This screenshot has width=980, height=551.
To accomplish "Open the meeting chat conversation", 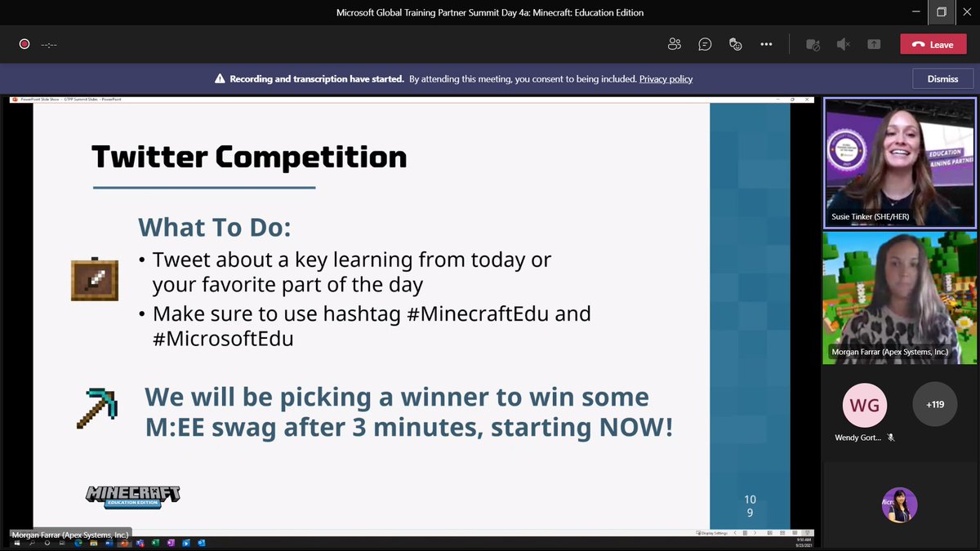I will (x=705, y=44).
